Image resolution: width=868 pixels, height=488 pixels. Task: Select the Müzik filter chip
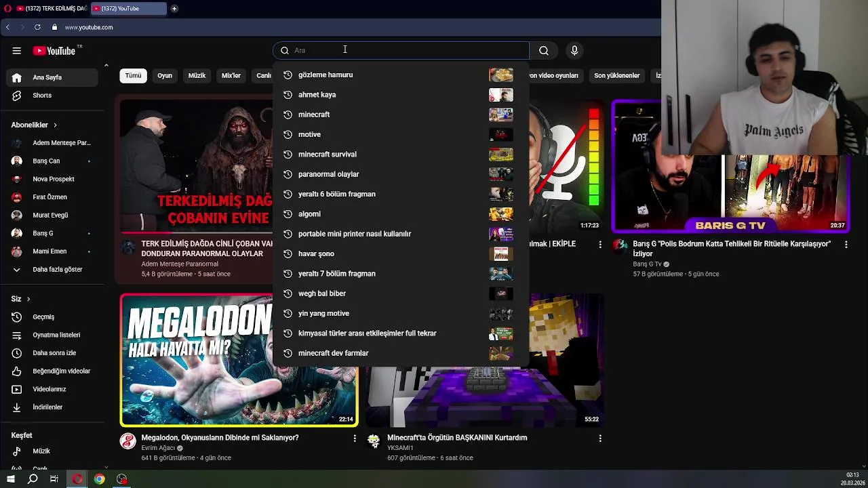point(197,76)
